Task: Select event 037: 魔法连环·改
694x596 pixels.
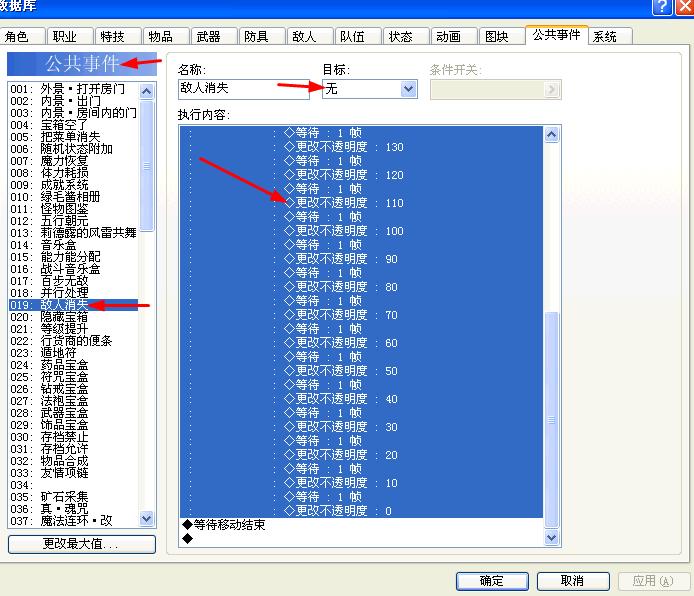Action: click(73, 521)
